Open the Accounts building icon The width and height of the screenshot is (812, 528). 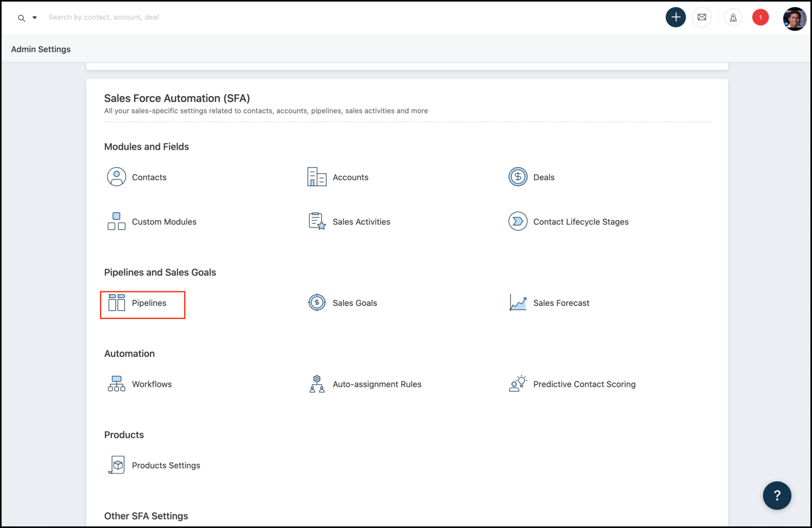click(x=317, y=177)
